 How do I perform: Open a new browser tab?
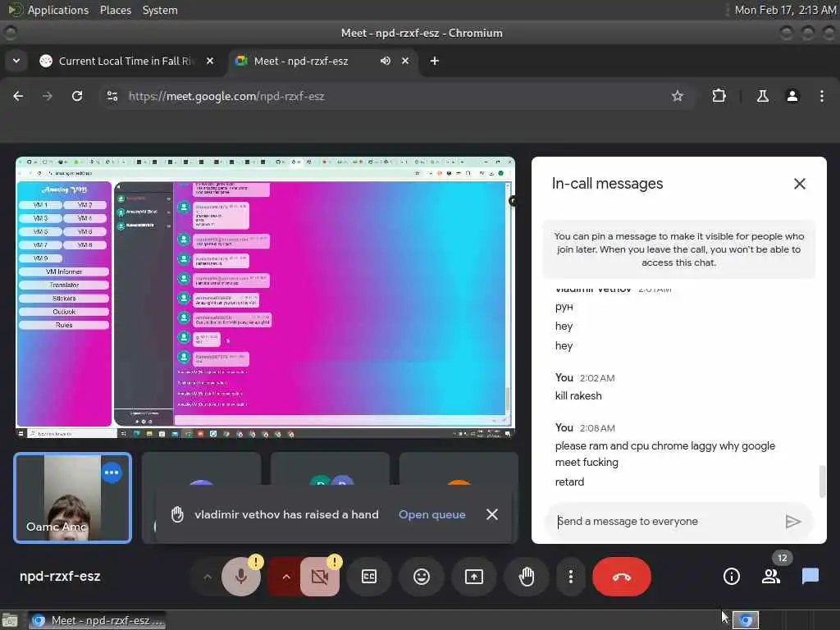[x=435, y=61]
